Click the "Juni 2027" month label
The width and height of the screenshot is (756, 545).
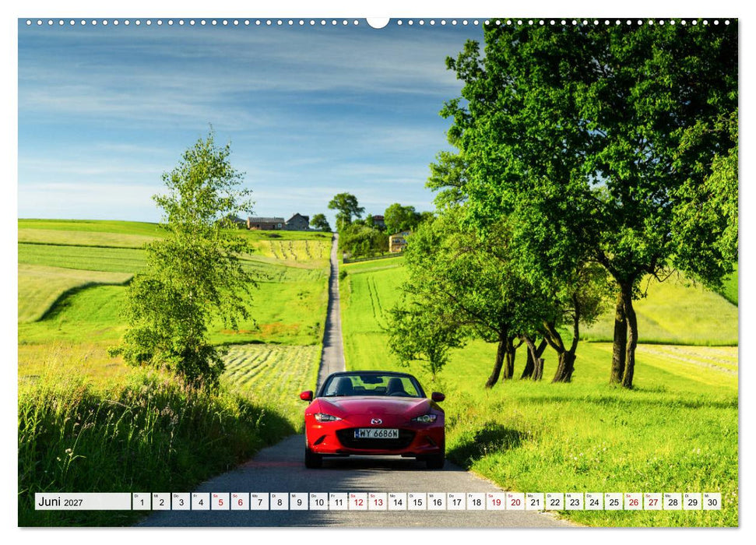click(83, 501)
